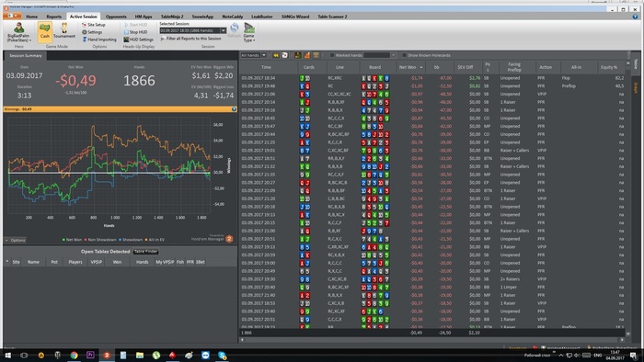The image size is (644, 362).
Task: Click the playing cards icon in hands toolbar
Action: (x=284, y=55)
